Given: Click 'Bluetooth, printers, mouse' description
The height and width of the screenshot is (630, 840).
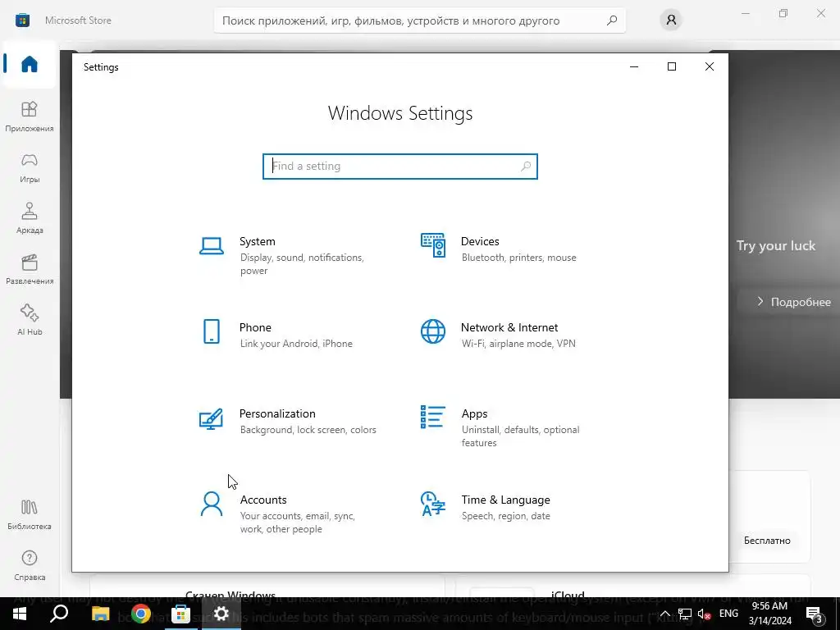Looking at the screenshot, I should [519, 258].
